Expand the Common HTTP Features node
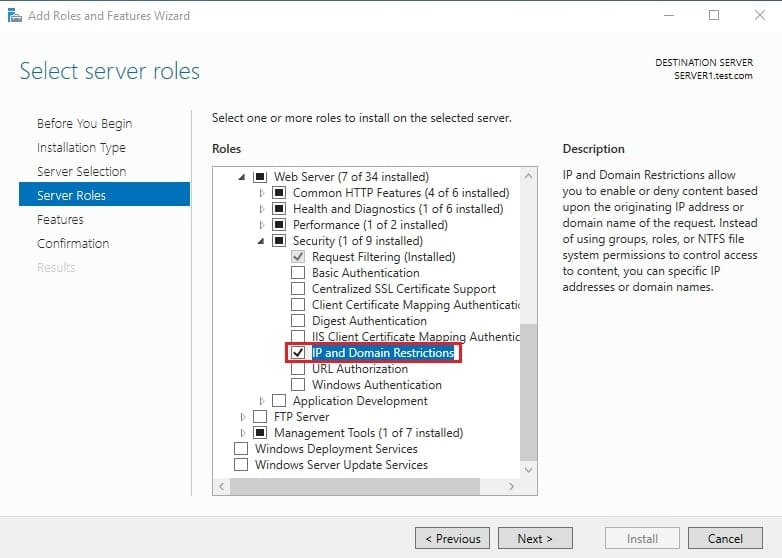This screenshot has width=782, height=558. click(x=261, y=192)
